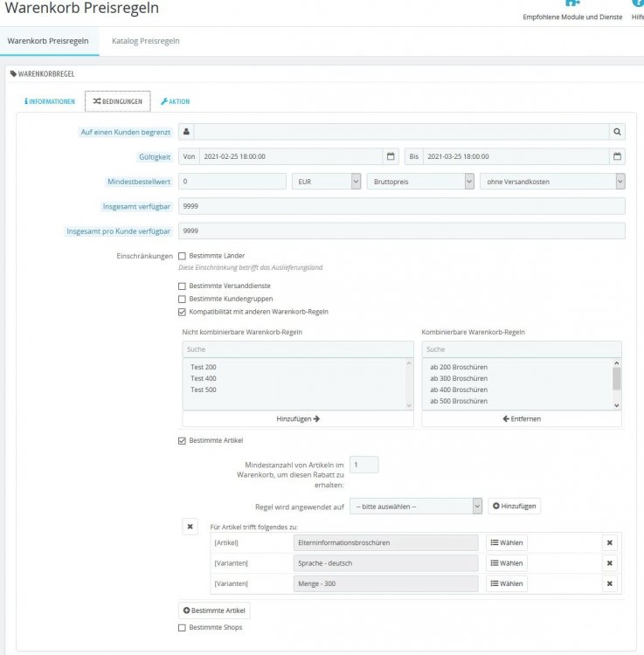
Task: Remove the Sprache - deutsch variant row
Action: click(610, 563)
